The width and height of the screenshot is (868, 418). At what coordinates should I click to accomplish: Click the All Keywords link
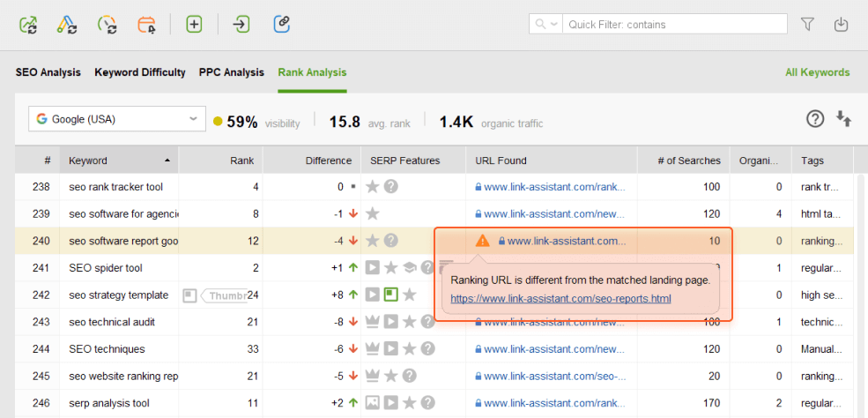coord(817,72)
